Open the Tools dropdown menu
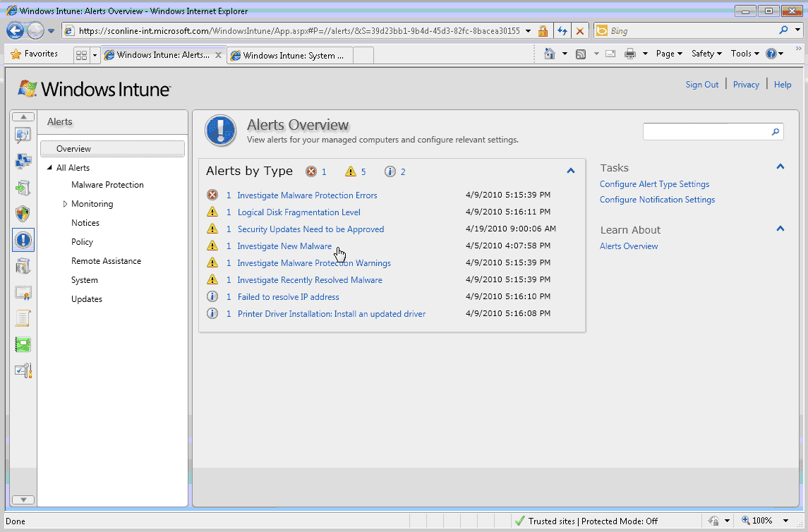This screenshot has height=532, width=808. (743, 53)
